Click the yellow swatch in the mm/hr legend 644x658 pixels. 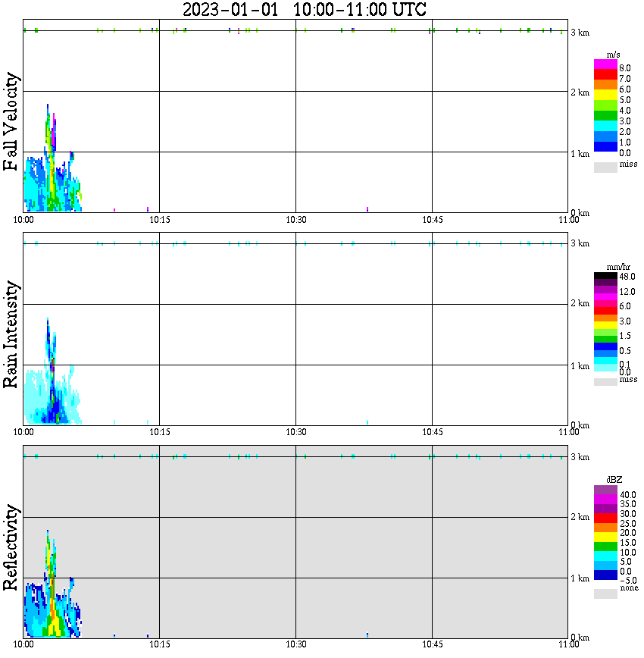pos(605,325)
